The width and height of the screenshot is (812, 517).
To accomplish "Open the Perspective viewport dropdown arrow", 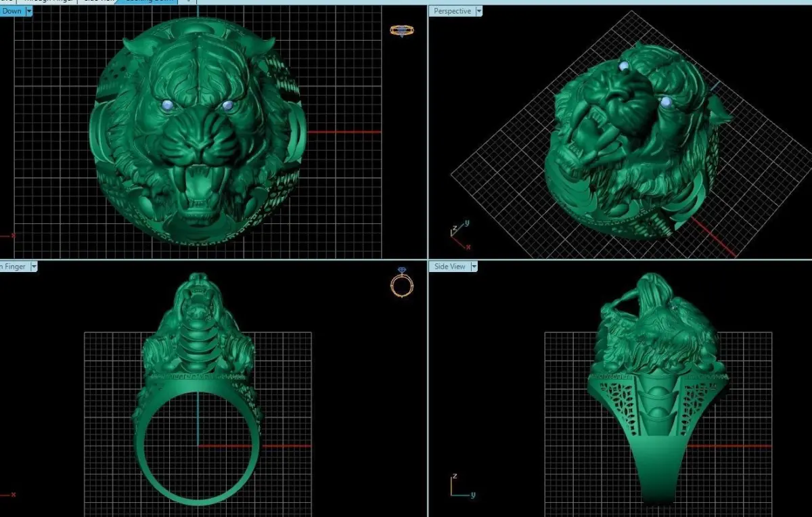I will (x=479, y=12).
